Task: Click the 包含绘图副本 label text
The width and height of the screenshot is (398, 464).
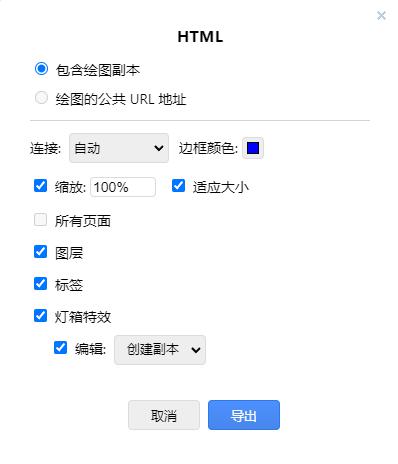Action: (x=97, y=70)
